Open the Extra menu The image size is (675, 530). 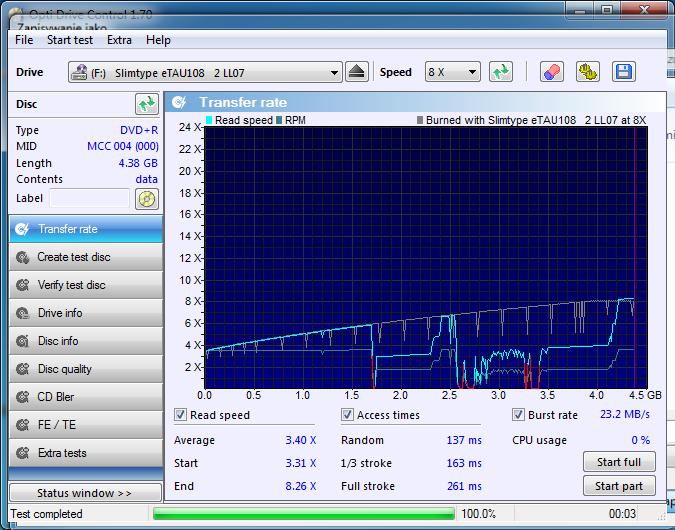coord(119,40)
